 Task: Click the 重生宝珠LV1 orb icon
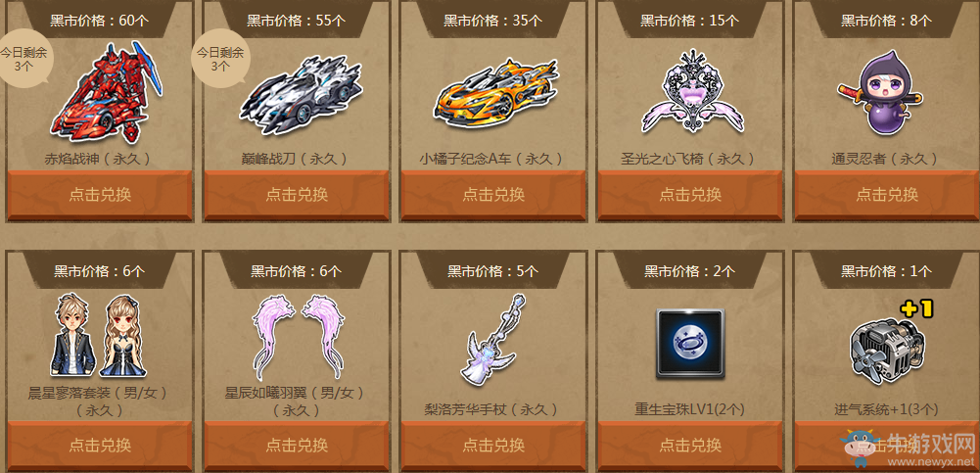click(x=690, y=343)
